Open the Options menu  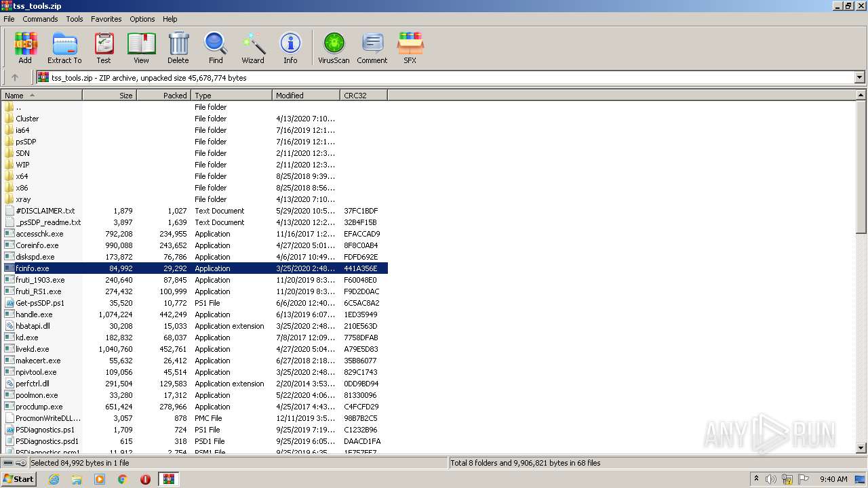click(x=142, y=19)
